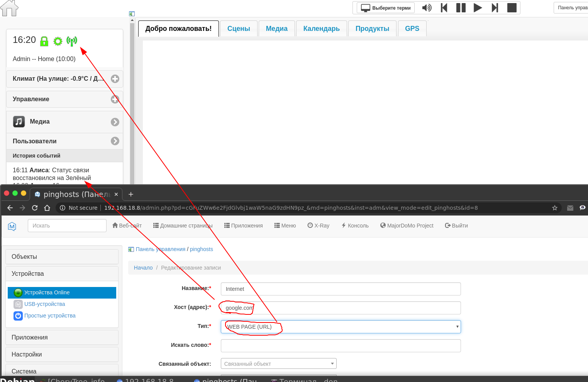This screenshot has height=382, width=588.
Task: Skip to previous track in player
Action: click(444, 8)
